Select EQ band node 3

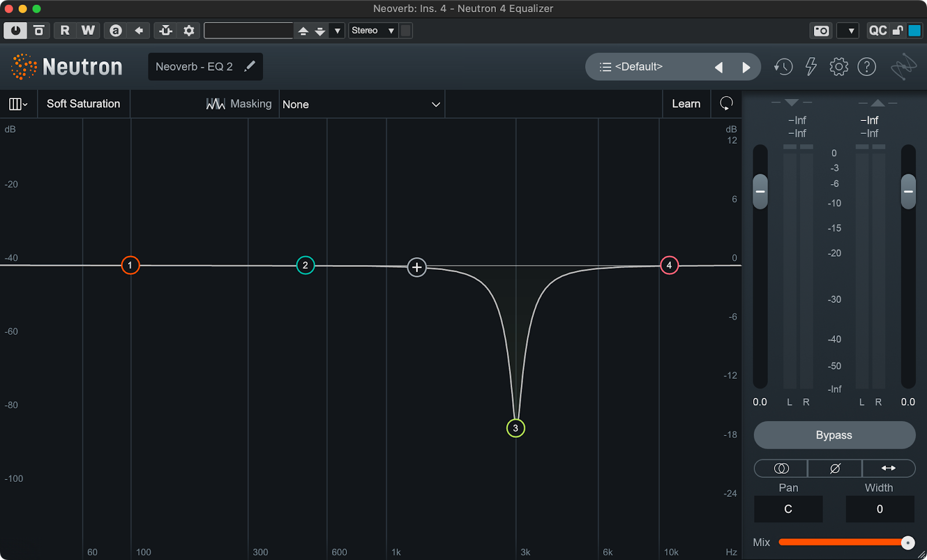[x=516, y=428]
